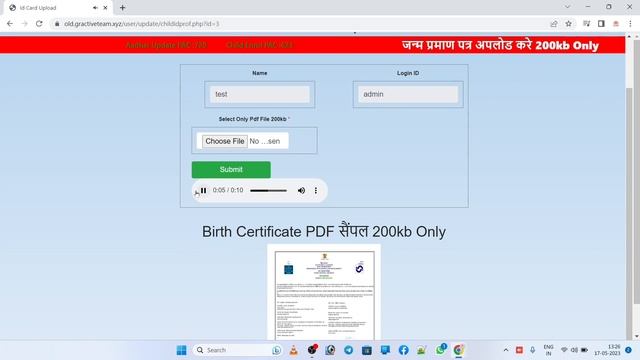Viewport: 640px width, 360px height.
Task: Click the green Submit button
Action: 231,169
